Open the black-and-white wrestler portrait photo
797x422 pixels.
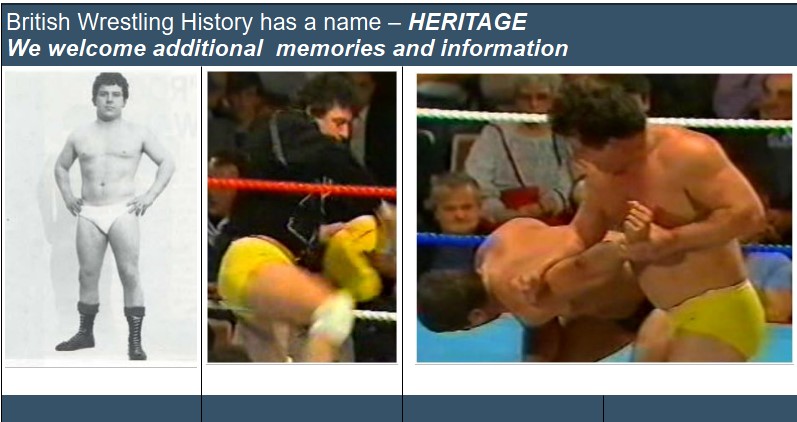(101, 216)
